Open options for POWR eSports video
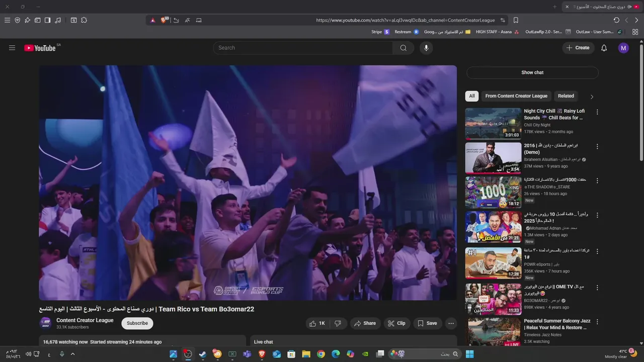 597,251
